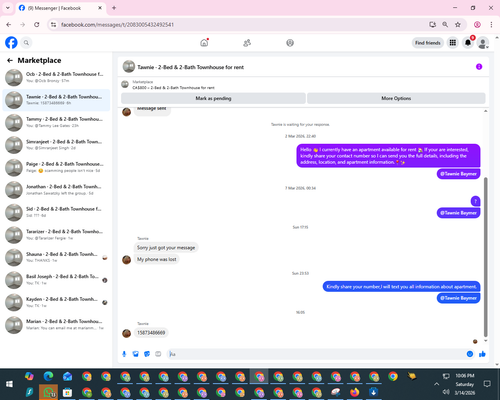This screenshot has height=400, width=500.
Task: Open the account profile menu
Action: coord(483,43)
